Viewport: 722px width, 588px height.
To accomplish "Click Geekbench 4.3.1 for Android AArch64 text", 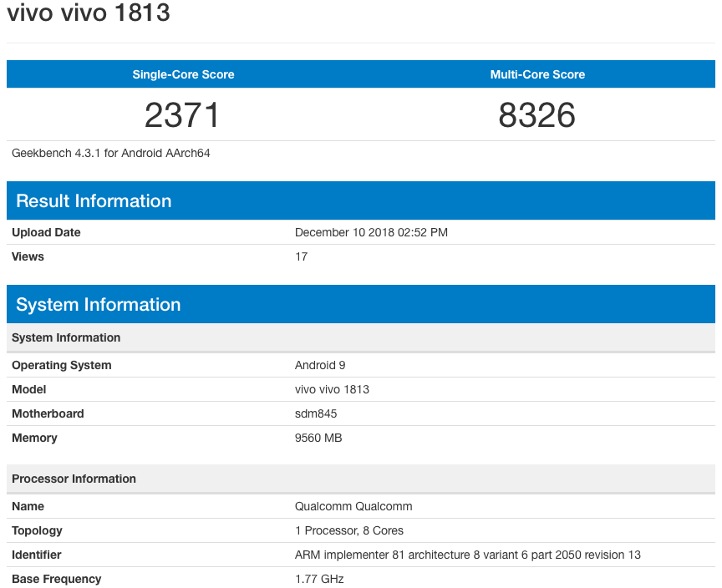I will click(110, 153).
